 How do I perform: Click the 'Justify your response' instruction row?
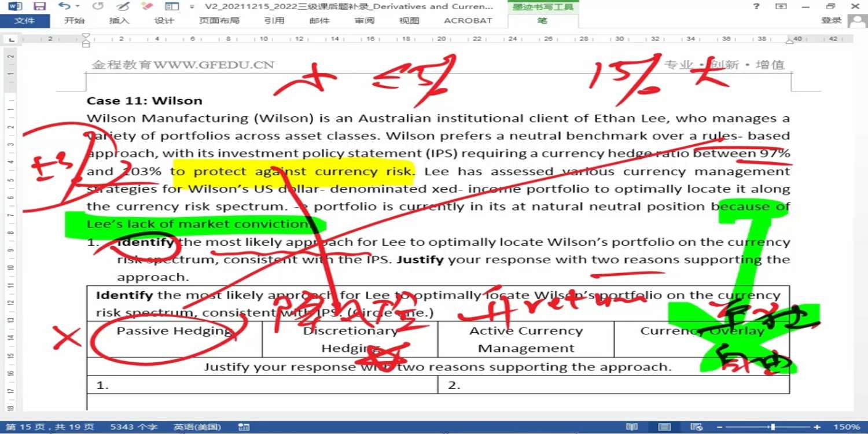[438, 367]
